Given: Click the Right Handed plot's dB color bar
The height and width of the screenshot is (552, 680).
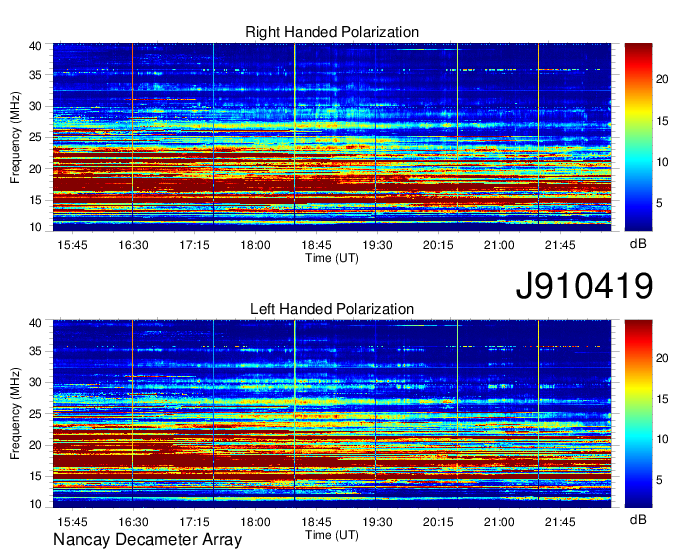Looking at the screenshot, I should pyautogui.click(x=638, y=137).
